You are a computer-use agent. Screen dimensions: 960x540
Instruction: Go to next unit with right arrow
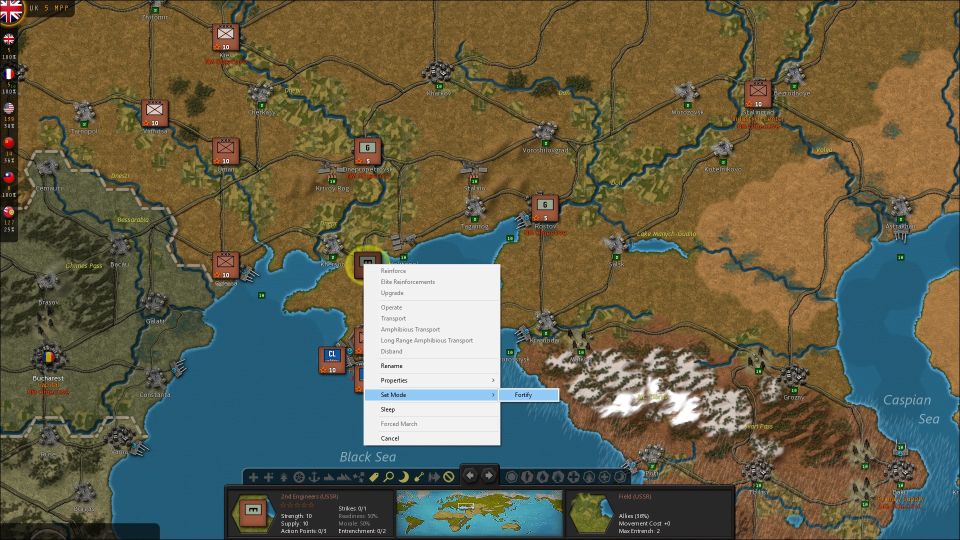489,475
